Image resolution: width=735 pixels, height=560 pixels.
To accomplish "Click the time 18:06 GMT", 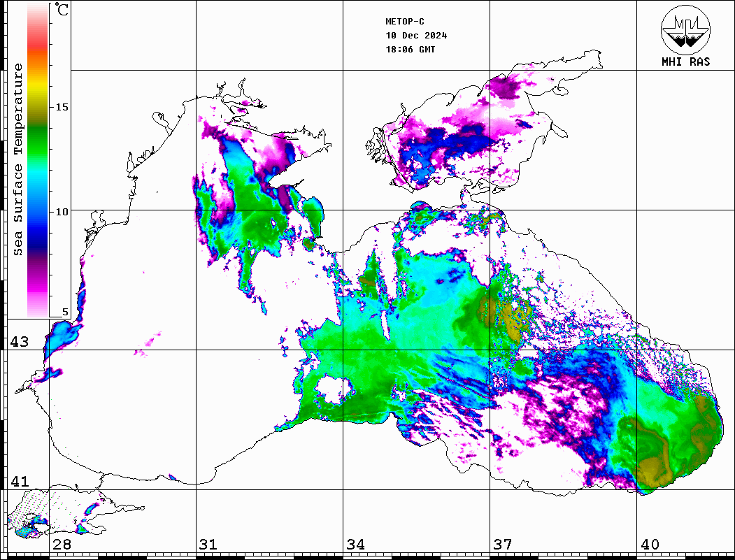I will [411, 50].
